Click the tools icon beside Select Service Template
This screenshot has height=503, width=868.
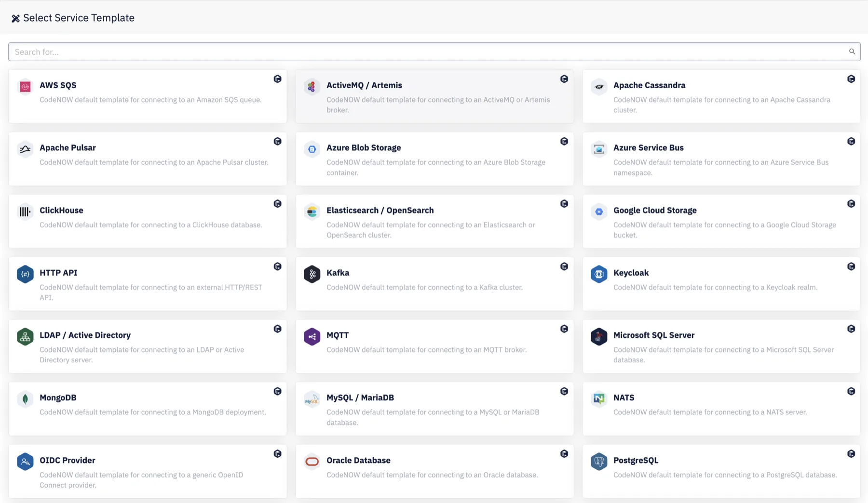pyautogui.click(x=16, y=18)
